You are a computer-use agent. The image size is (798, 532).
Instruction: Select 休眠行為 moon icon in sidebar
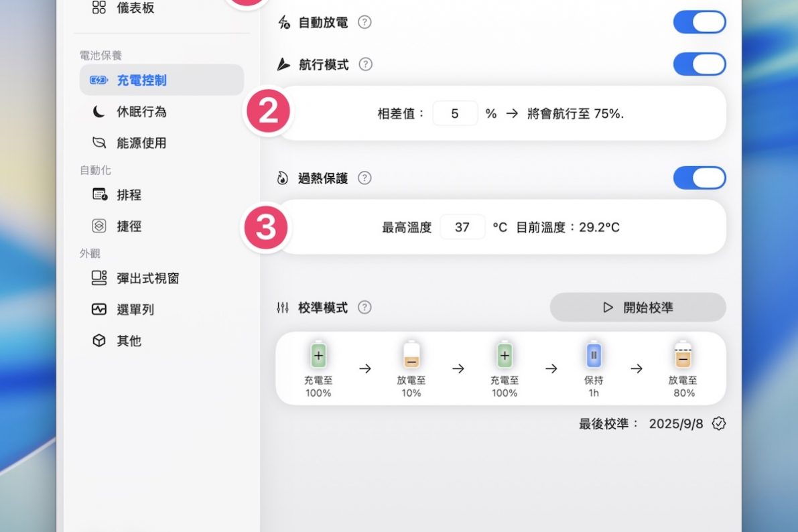click(x=99, y=112)
